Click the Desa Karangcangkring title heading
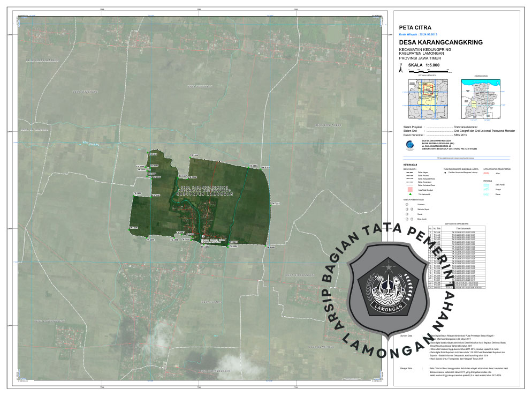 click(441, 42)
